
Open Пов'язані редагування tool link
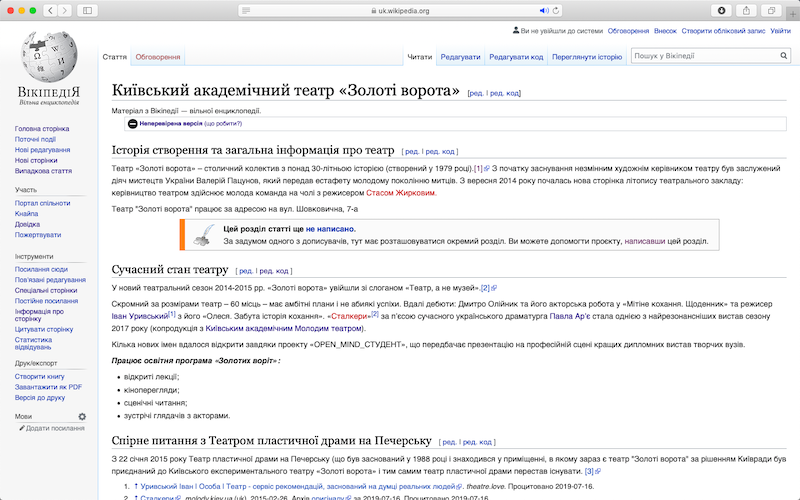50,280
